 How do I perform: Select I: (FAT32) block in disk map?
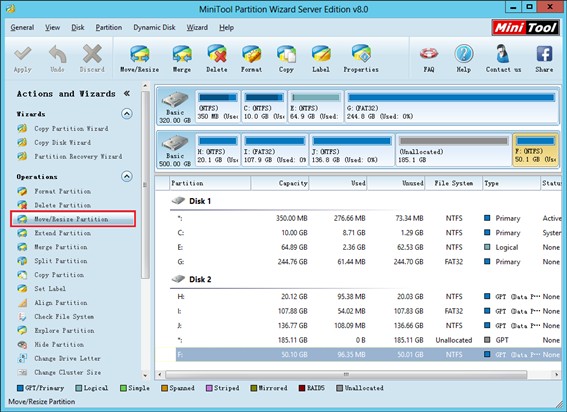275,150
